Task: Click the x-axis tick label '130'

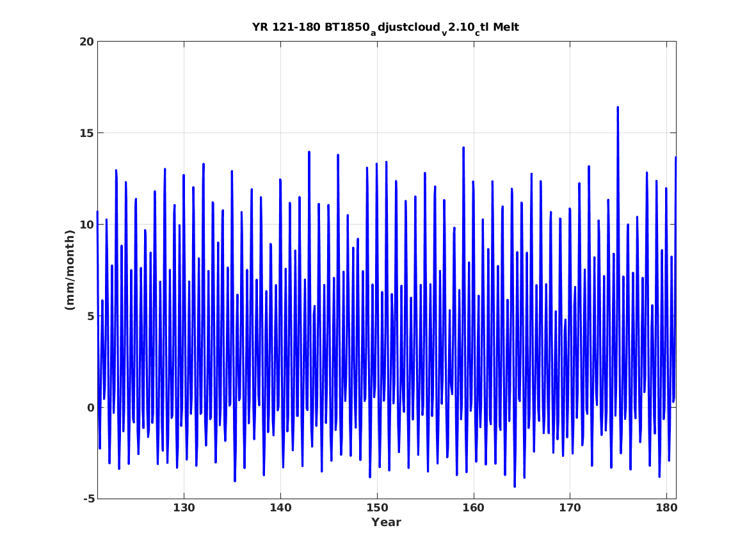Action: point(184,508)
